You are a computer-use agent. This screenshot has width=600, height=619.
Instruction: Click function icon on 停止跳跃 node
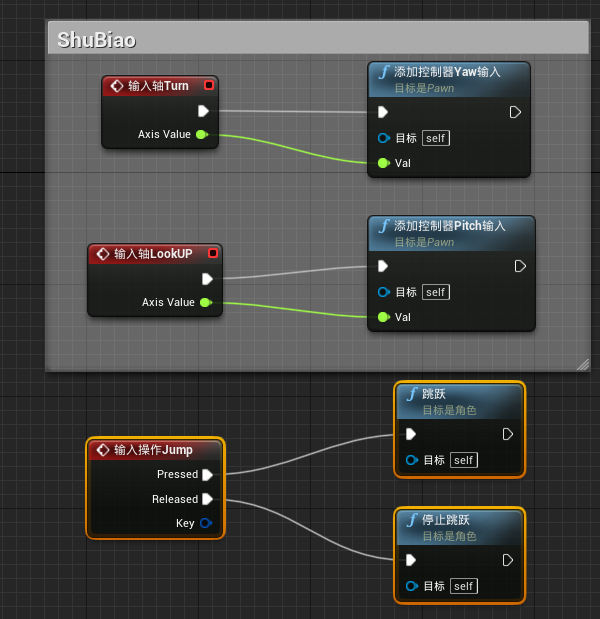(x=412, y=520)
